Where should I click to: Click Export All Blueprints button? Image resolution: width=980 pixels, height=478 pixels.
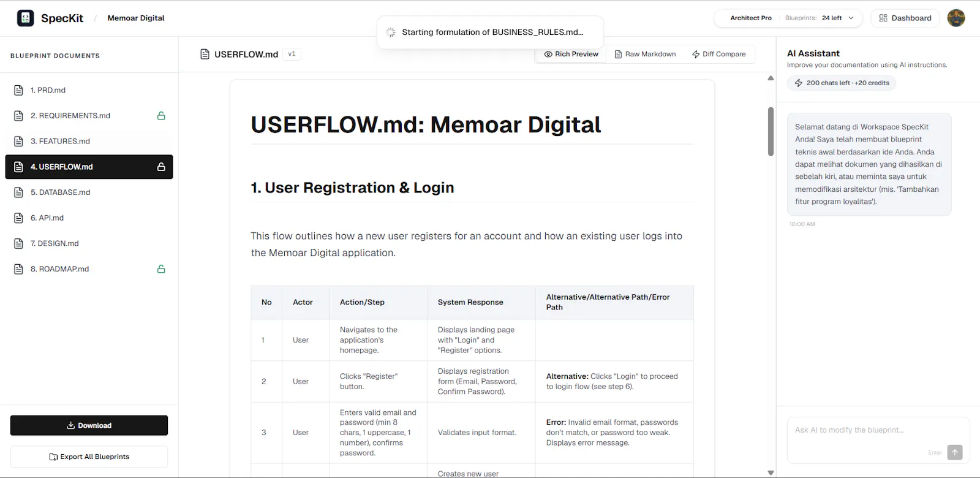click(x=89, y=457)
